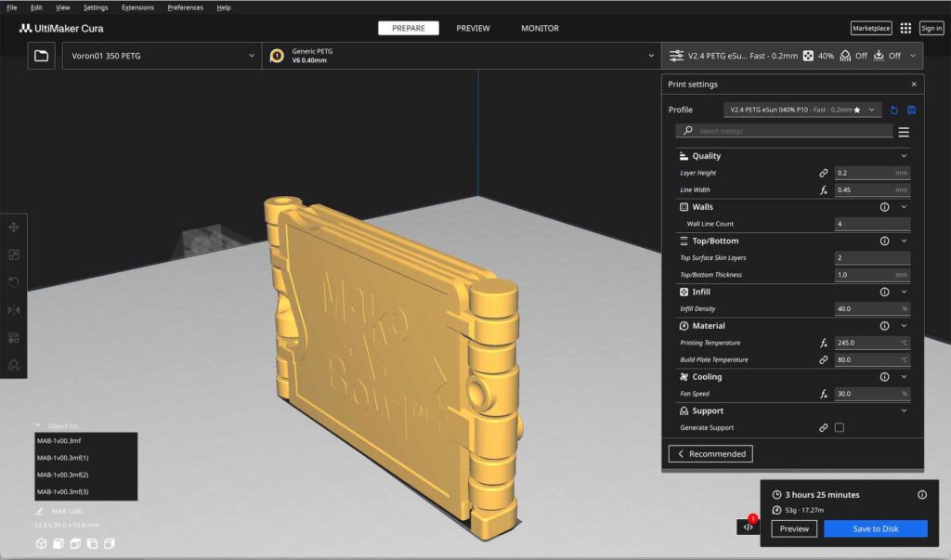Click the Sign in button
Viewport: 951px width, 560px height.
point(931,28)
